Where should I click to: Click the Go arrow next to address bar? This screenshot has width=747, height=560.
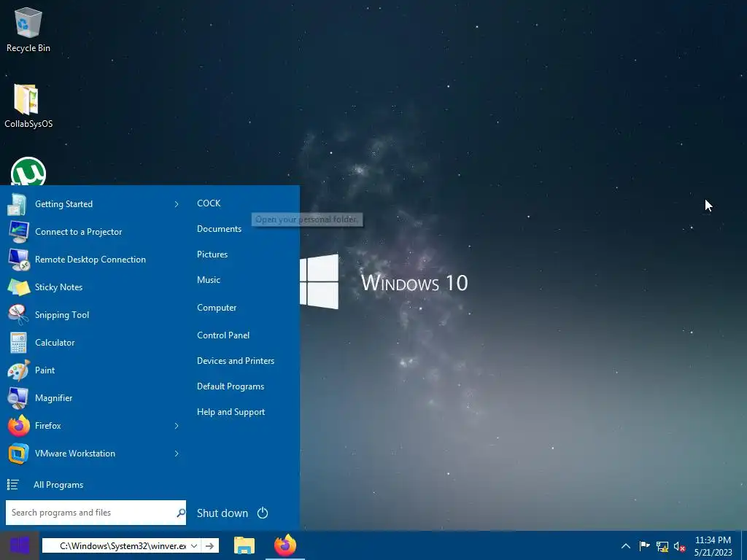[209, 545]
